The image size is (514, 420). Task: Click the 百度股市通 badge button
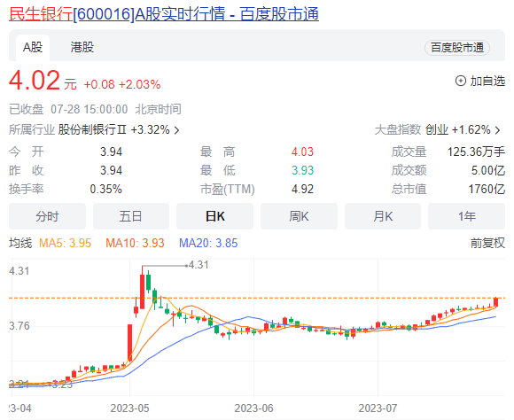tap(457, 48)
